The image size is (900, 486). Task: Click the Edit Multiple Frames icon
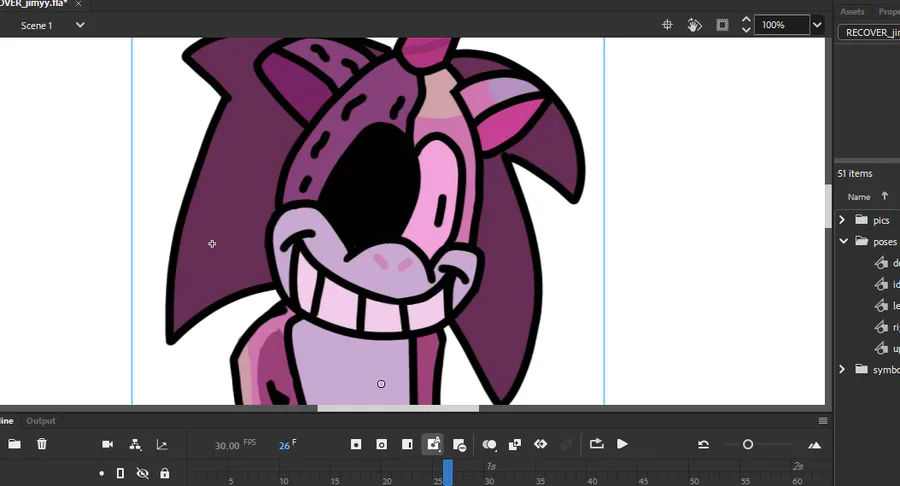click(x=515, y=445)
